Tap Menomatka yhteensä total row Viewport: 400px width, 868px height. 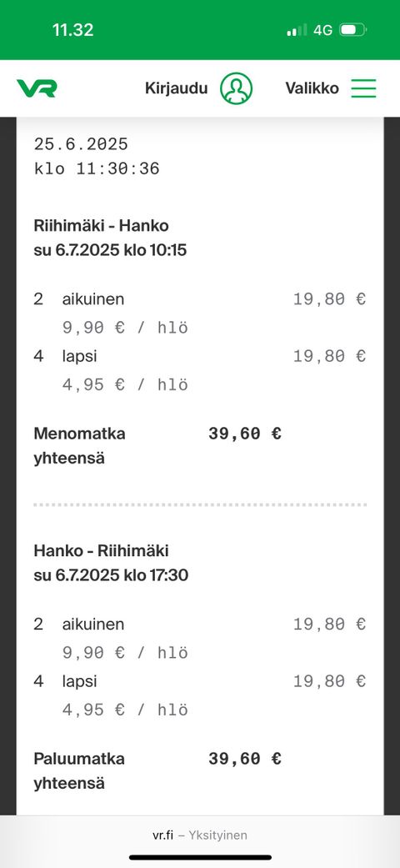pyautogui.click(x=157, y=446)
